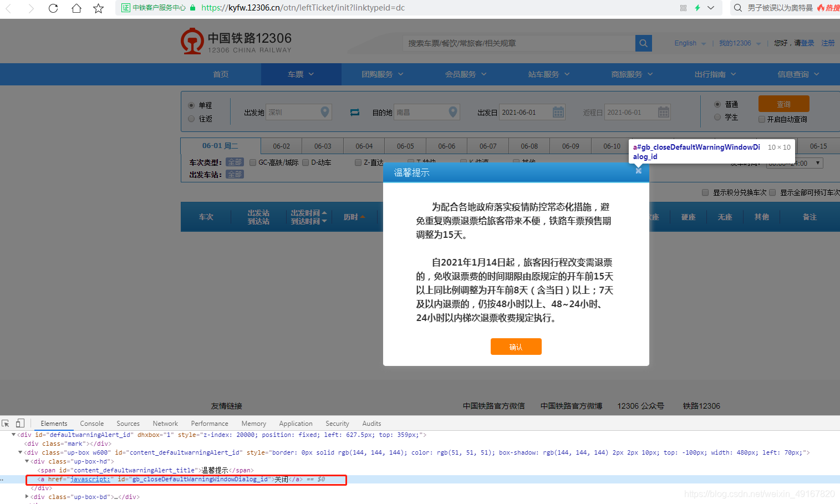Image resolution: width=840 pixels, height=504 pixels.
Task: Select the 06-05 date tab
Action: (x=405, y=146)
